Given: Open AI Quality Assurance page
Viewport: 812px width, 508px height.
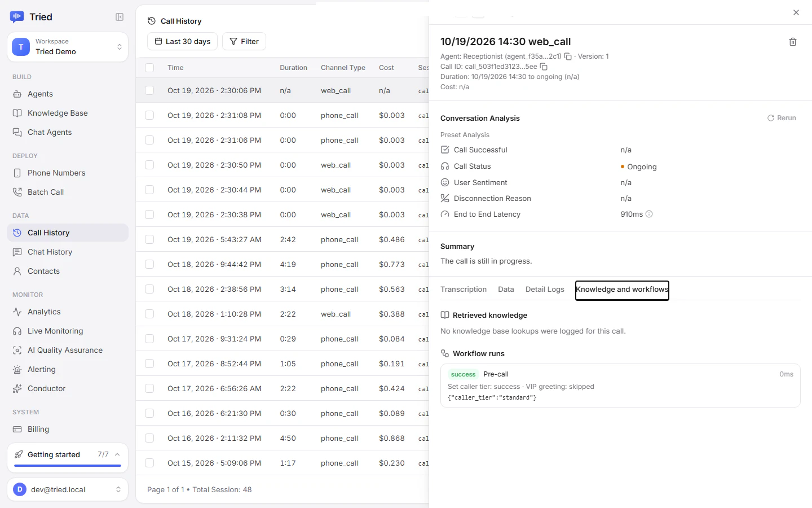Looking at the screenshot, I should point(68,350).
